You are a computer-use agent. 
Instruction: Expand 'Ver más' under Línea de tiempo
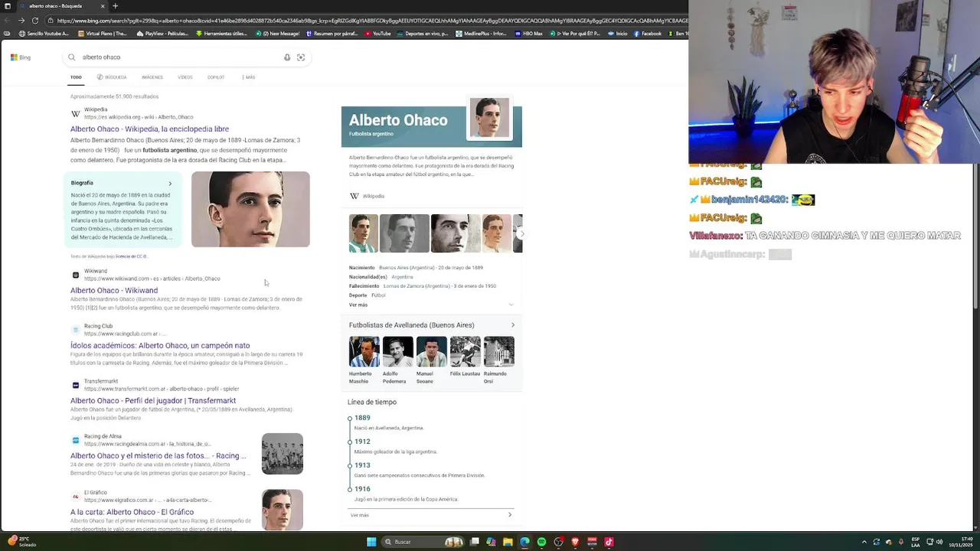[x=431, y=515]
